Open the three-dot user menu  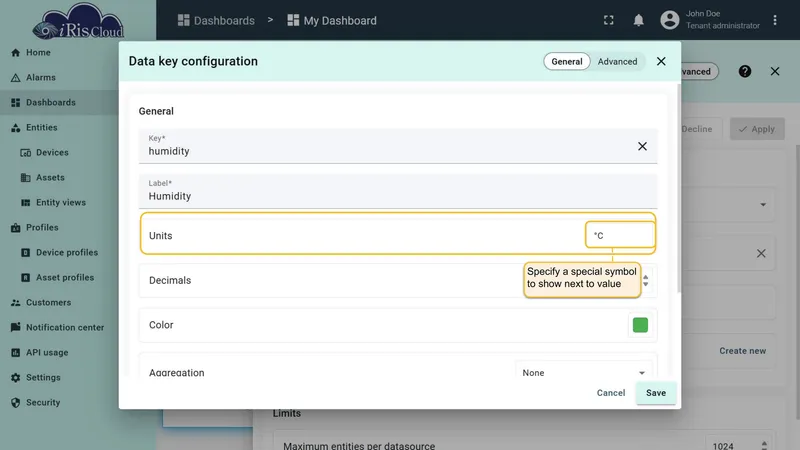pyautogui.click(x=774, y=20)
